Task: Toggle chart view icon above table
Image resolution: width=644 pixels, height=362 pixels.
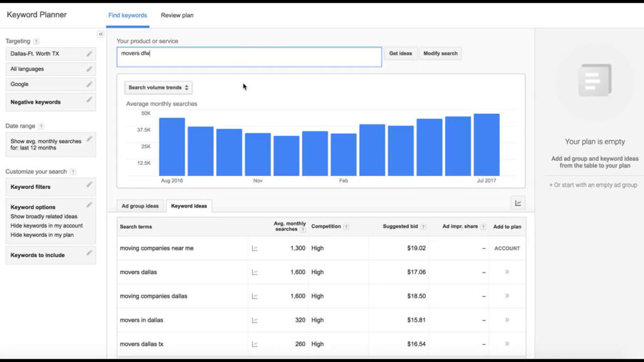Action: pos(518,203)
